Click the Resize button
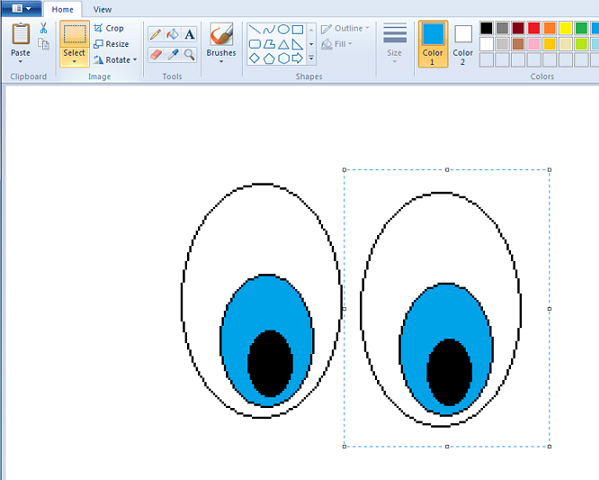This screenshot has height=480, width=599. [111, 44]
